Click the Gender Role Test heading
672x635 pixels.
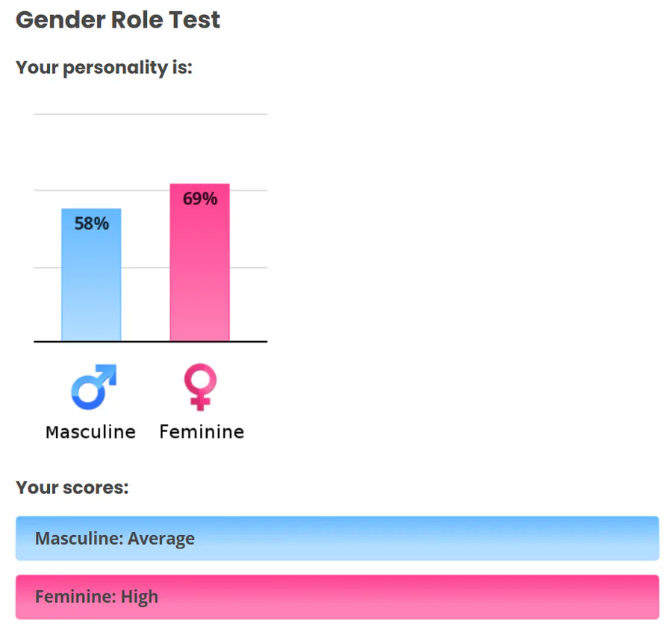pos(118,20)
